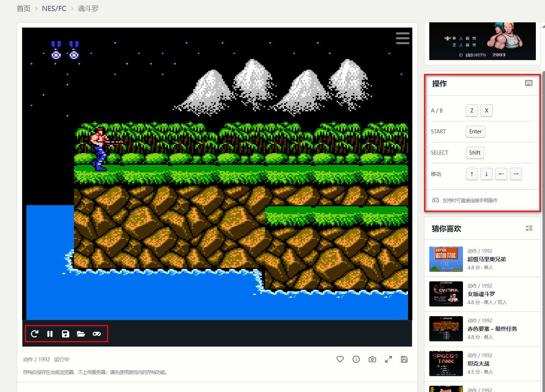Open the emulator hamburger menu
The height and width of the screenshot is (392, 545).
click(x=403, y=38)
